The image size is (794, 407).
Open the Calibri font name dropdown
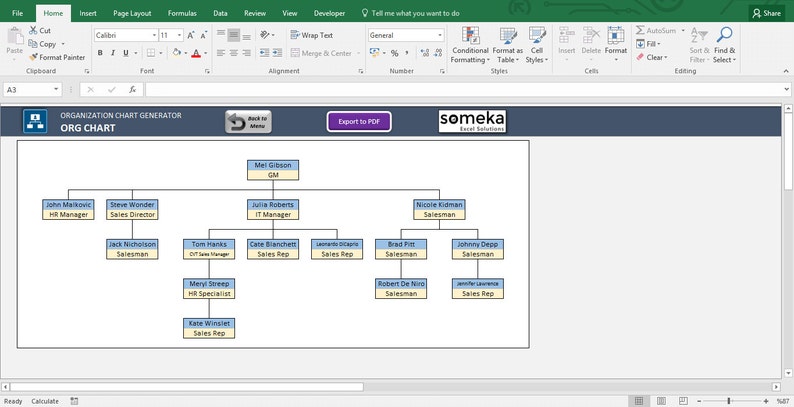pos(154,35)
